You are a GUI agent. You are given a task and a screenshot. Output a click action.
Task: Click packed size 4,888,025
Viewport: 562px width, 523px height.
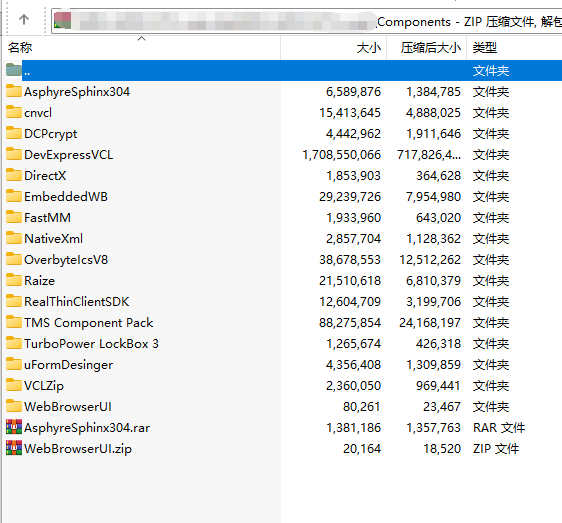(433, 113)
